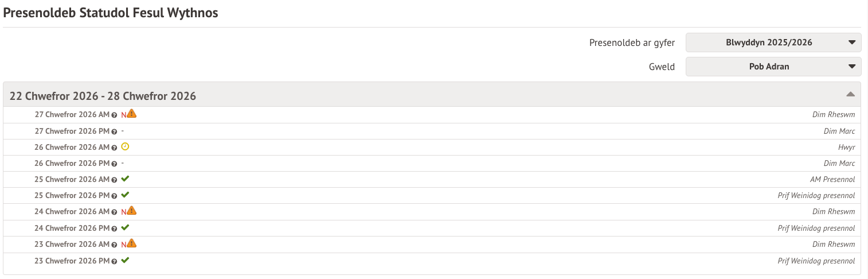Click the green tick on 23 Chwefror 2026 PM
This screenshot has height=279, width=868.
click(x=125, y=260)
